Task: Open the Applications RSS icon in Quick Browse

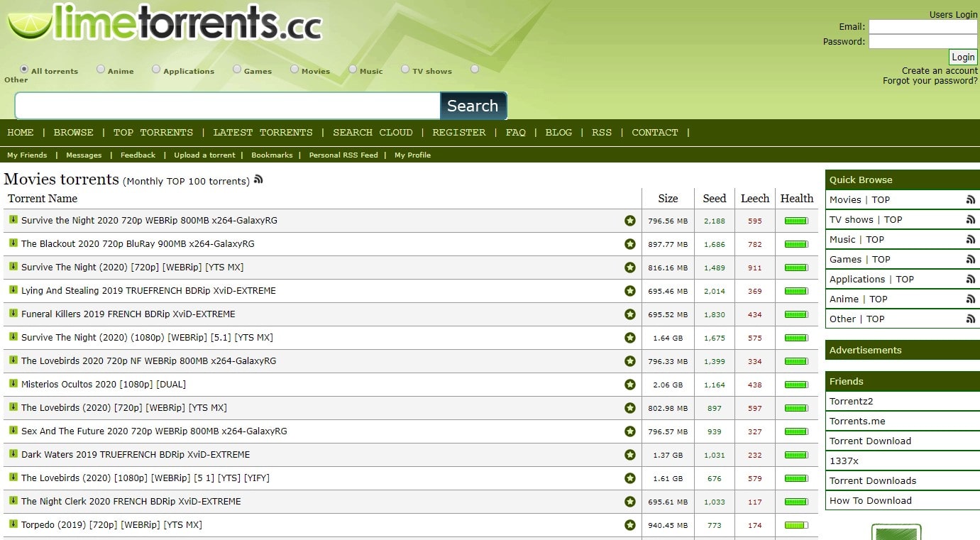Action: click(x=970, y=280)
